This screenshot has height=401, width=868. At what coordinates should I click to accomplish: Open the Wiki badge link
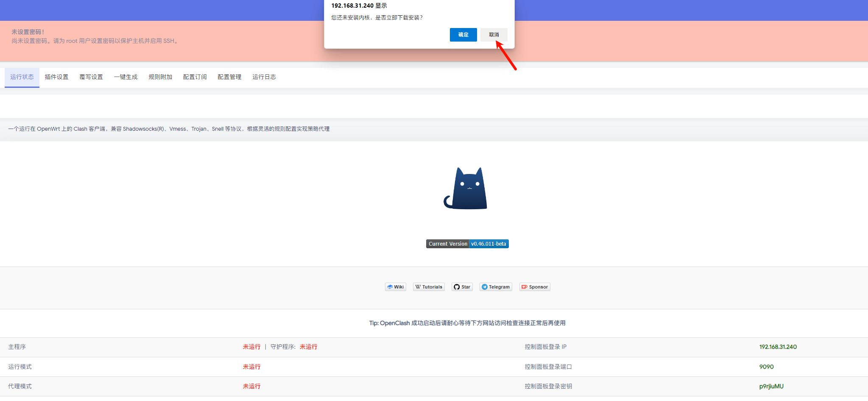[395, 287]
